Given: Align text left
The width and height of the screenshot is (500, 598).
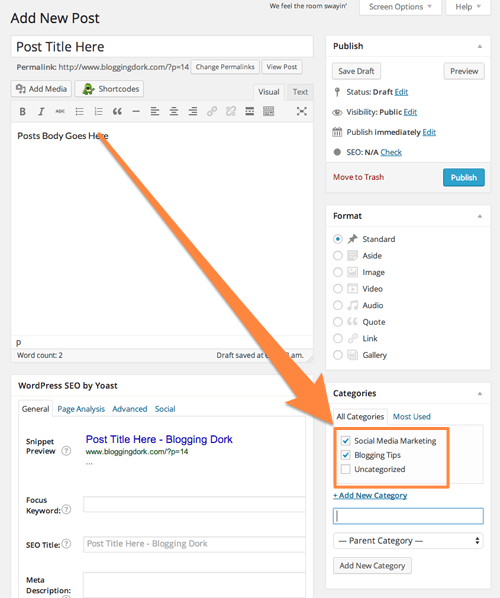Looking at the screenshot, I should coord(155,111).
